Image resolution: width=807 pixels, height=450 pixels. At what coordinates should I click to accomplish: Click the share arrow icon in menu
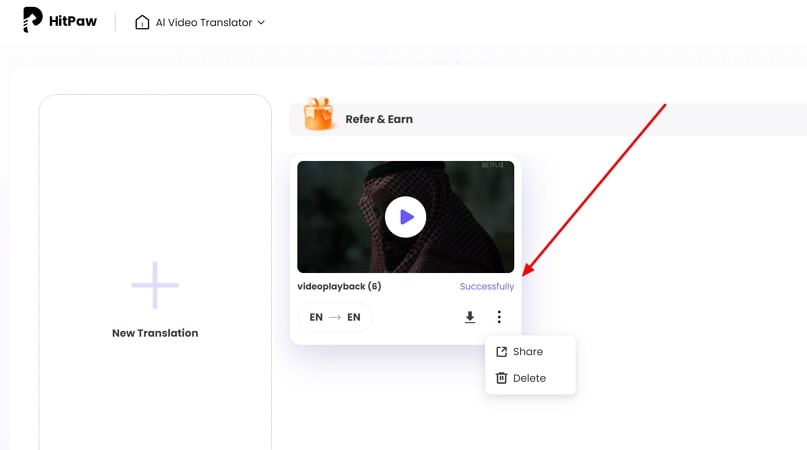tap(502, 352)
